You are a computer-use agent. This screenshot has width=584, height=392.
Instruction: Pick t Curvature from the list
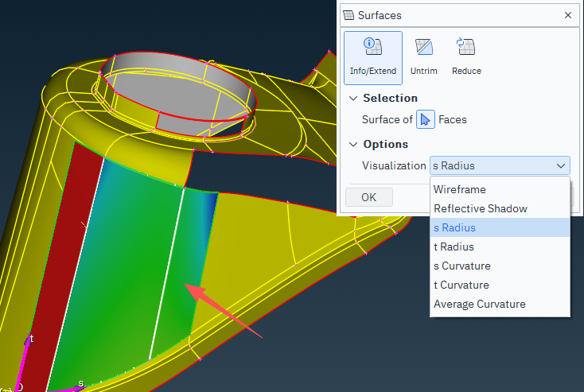point(461,285)
